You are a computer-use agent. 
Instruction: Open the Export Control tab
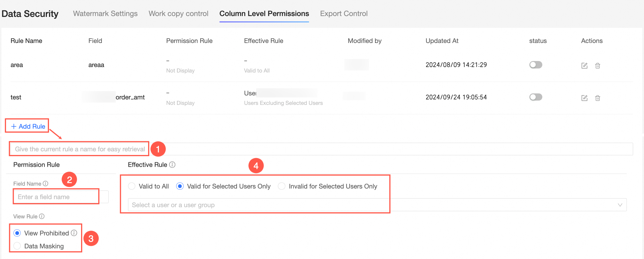[344, 13]
